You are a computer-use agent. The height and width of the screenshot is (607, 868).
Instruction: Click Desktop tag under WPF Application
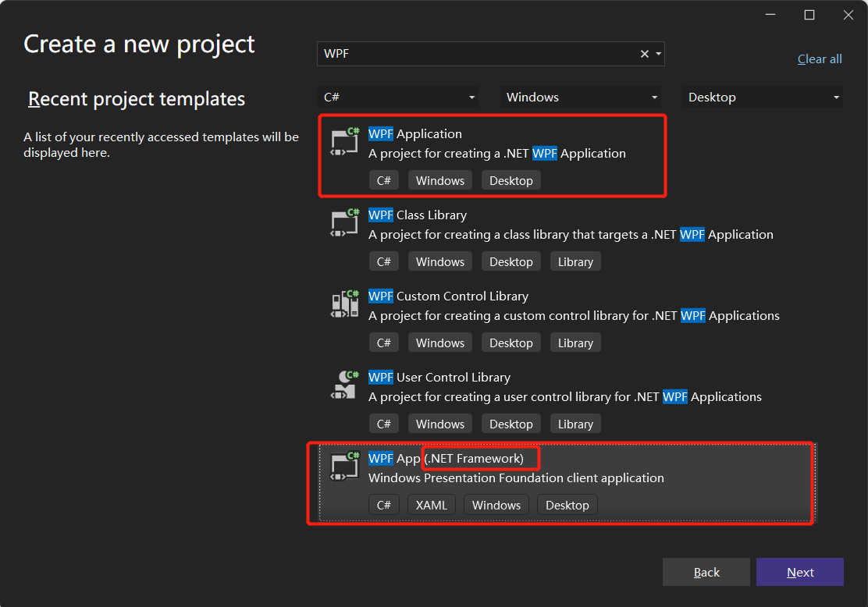tap(511, 181)
